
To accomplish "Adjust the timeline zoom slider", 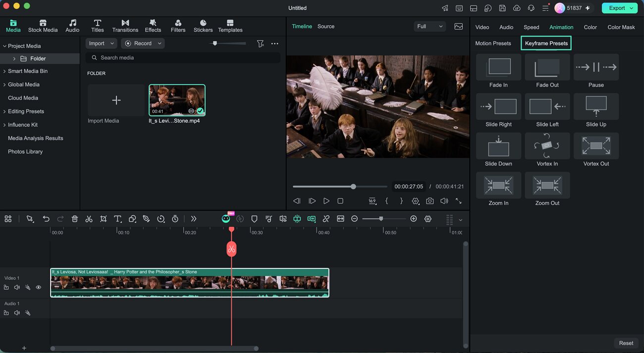I will click(384, 219).
